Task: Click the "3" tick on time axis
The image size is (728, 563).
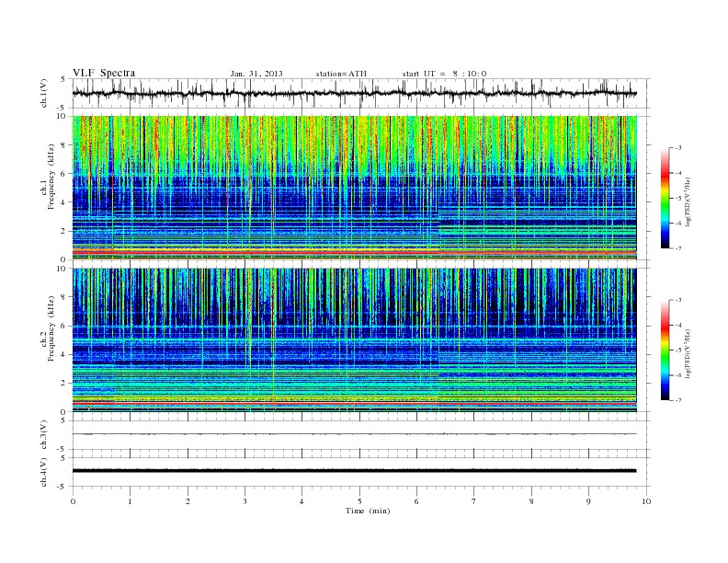Action: click(245, 501)
